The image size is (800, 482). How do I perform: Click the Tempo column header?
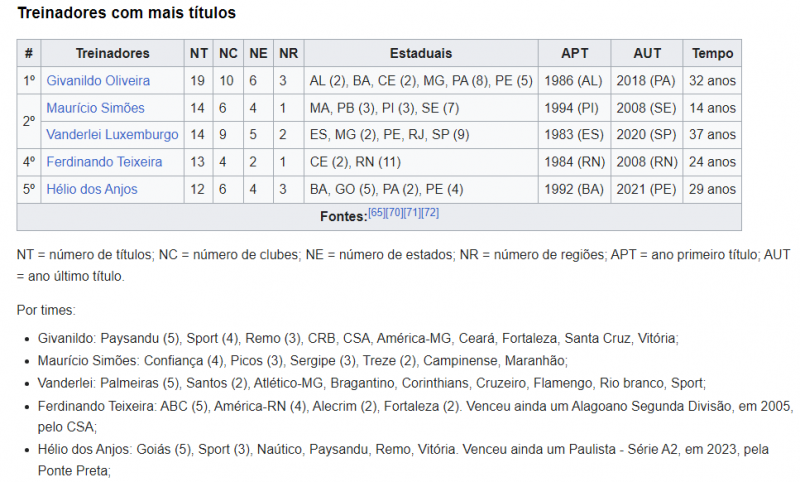[x=713, y=53]
